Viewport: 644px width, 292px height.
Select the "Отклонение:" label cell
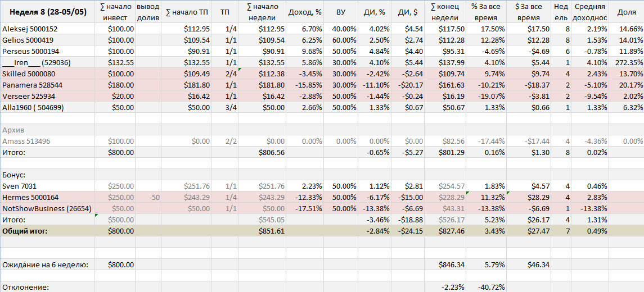point(25,287)
